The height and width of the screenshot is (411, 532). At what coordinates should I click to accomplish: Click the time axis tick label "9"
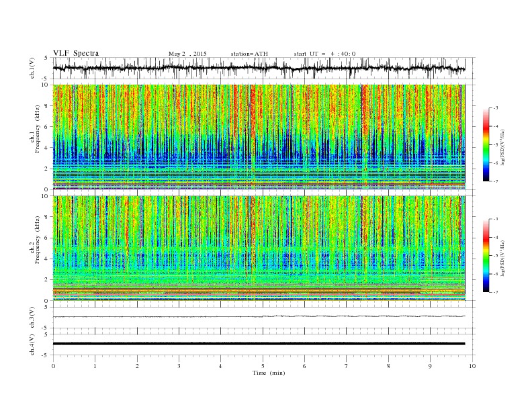430,366
